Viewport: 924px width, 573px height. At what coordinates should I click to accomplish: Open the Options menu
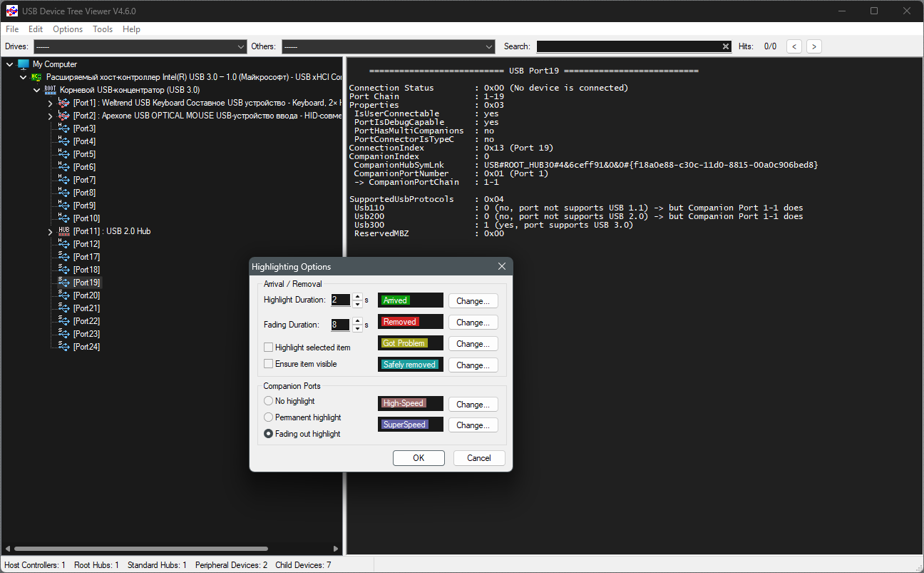tap(68, 29)
